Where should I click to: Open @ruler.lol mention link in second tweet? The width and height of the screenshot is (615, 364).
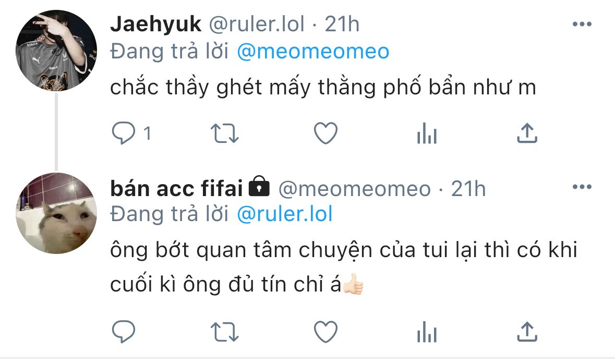click(x=285, y=214)
